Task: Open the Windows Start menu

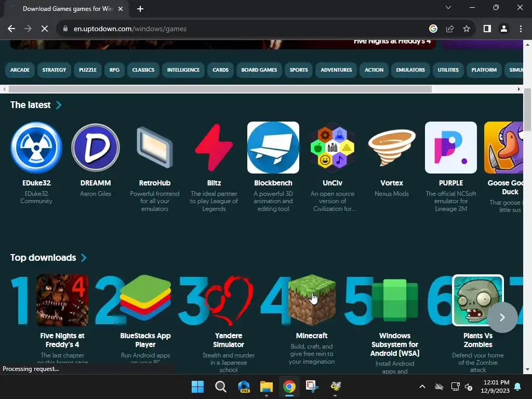Action: point(197,387)
